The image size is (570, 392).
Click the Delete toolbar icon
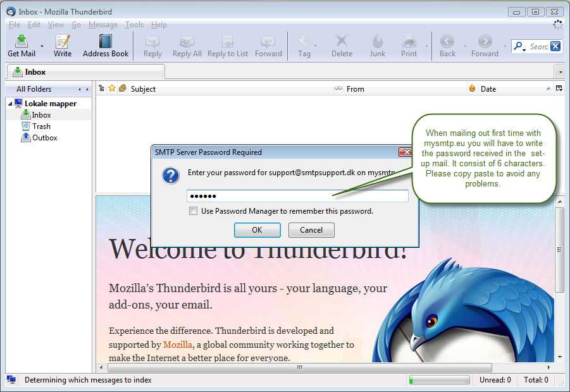tap(342, 40)
